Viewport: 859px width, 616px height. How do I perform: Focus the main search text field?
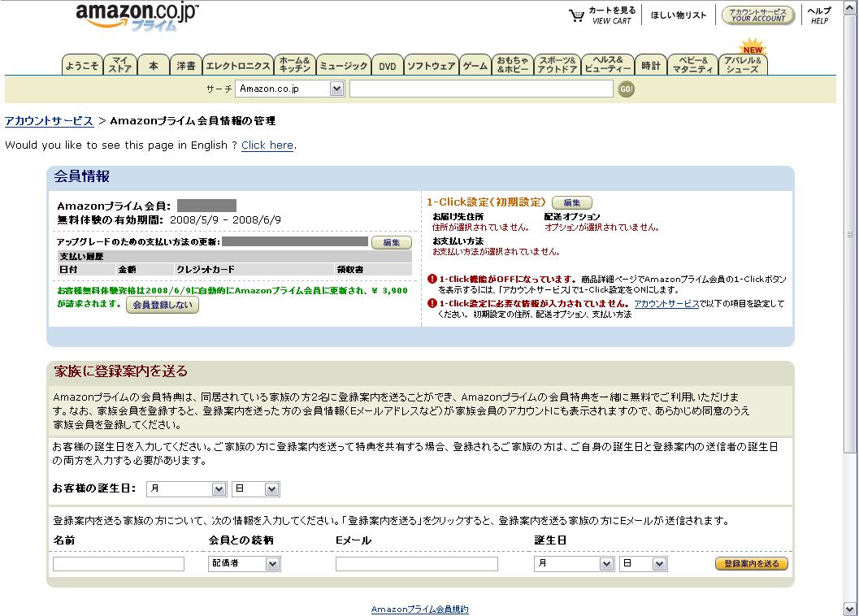coord(481,89)
